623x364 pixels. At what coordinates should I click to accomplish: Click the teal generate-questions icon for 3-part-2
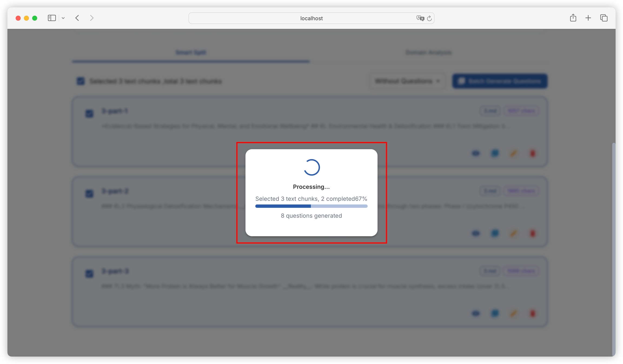(495, 233)
